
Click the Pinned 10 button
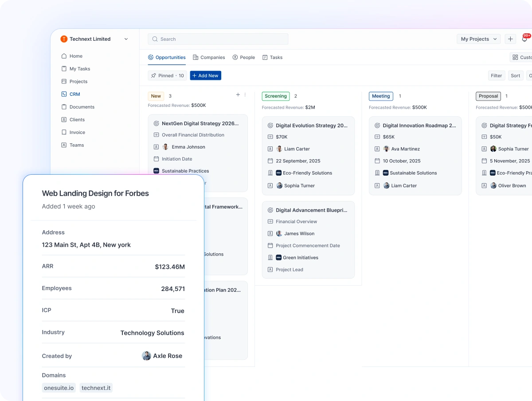pyautogui.click(x=167, y=76)
